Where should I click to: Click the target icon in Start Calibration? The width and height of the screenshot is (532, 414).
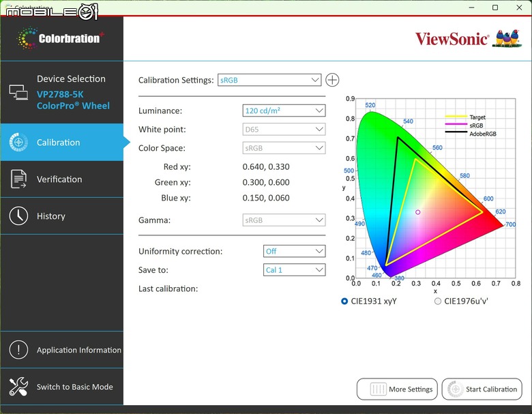click(456, 389)
